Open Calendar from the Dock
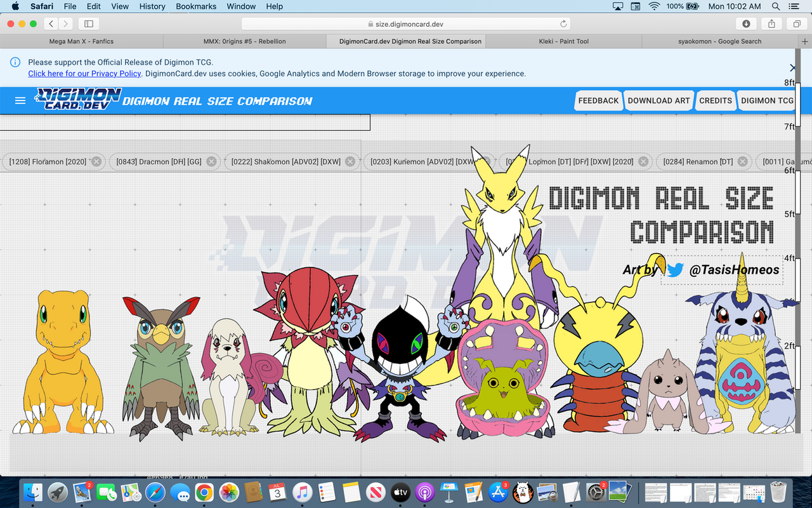This screenshot has width=812, height=508. [277, 492]
